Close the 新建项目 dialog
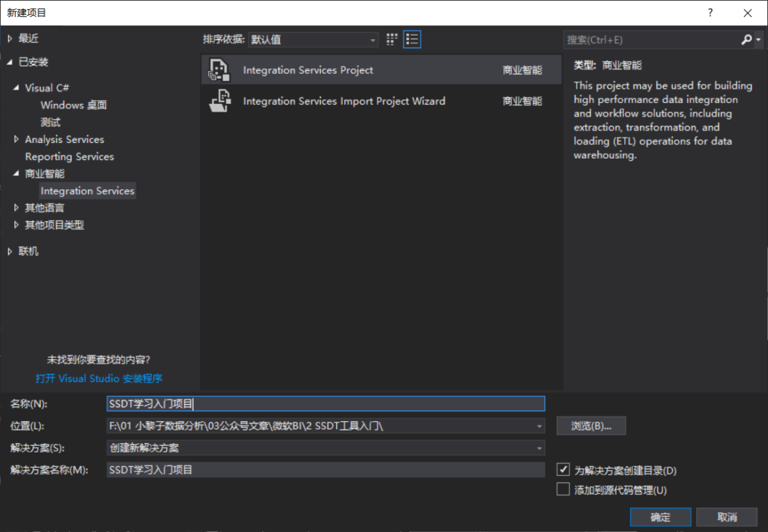This screenshot has height=532, width=768. pos(747,13)
